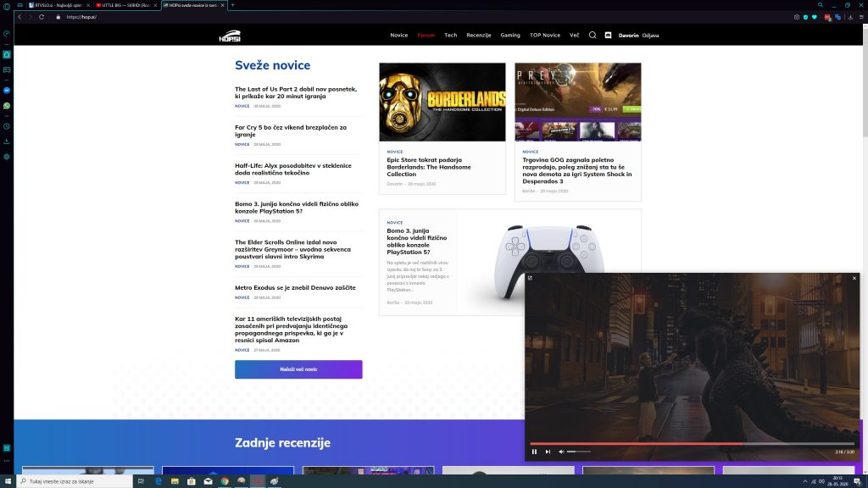Open WhatsApp from the sidebar
The image size is (868, 488).
click(7, 106)
